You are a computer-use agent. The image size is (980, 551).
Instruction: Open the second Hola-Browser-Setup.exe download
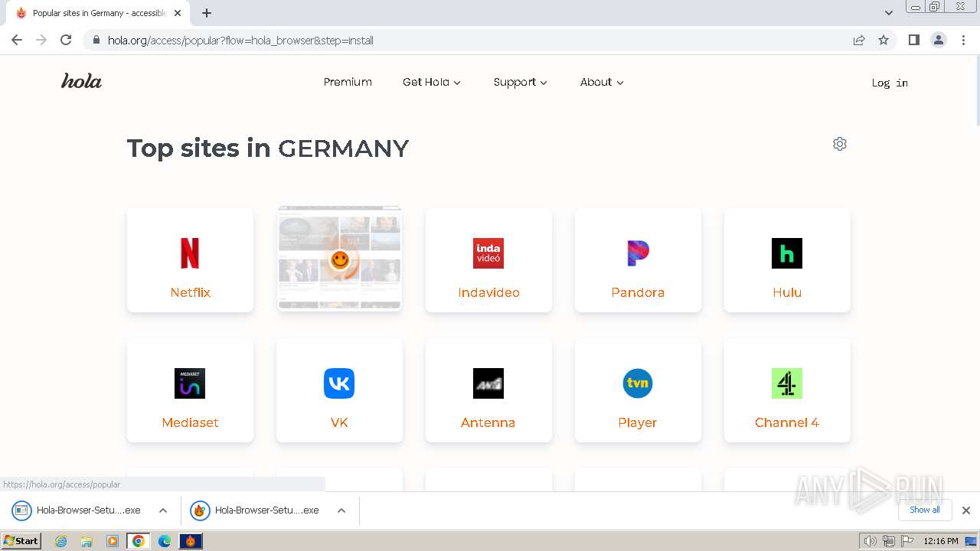tap(256, 510)
